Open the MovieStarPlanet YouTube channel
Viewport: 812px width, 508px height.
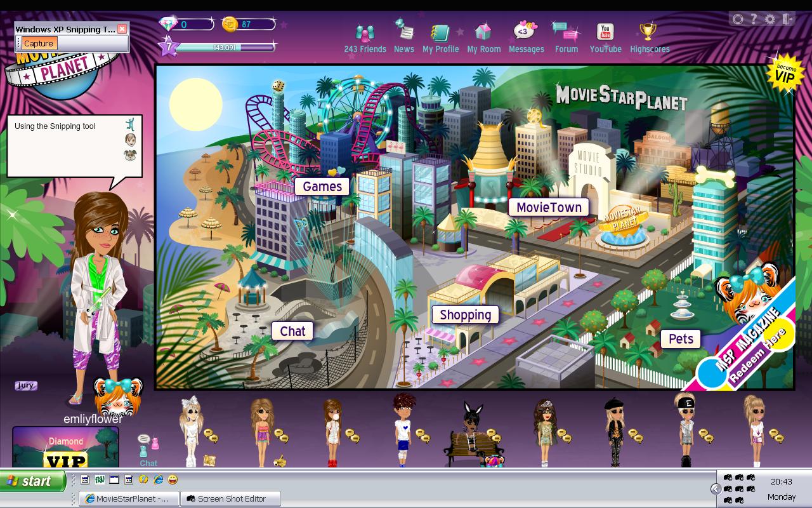tap(605, 37)
